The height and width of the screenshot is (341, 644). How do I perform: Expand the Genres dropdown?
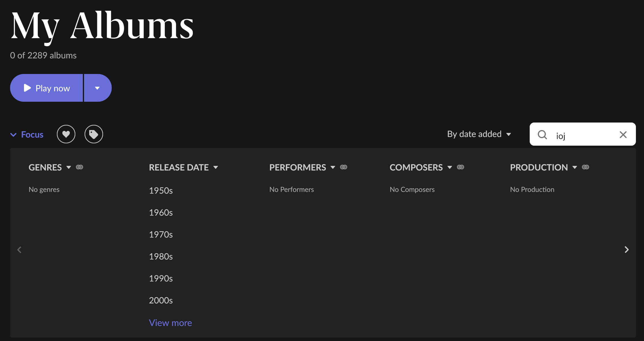pos(69,167)
